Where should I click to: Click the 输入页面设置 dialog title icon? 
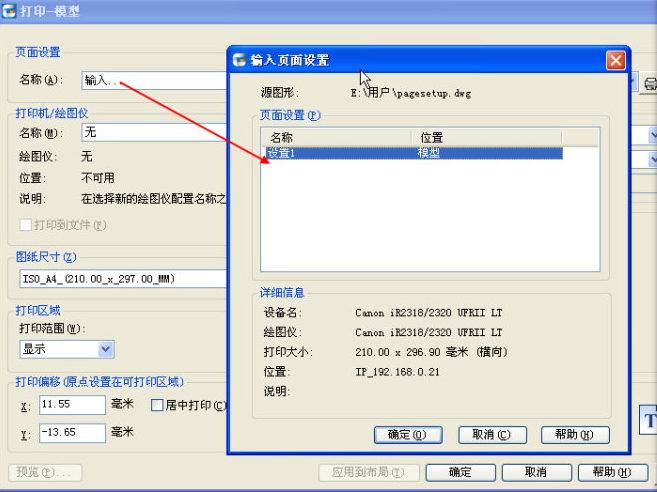coord(239,60)
